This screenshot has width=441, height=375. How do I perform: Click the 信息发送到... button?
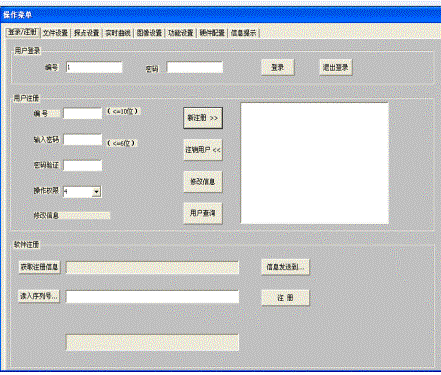click(285, 267)
